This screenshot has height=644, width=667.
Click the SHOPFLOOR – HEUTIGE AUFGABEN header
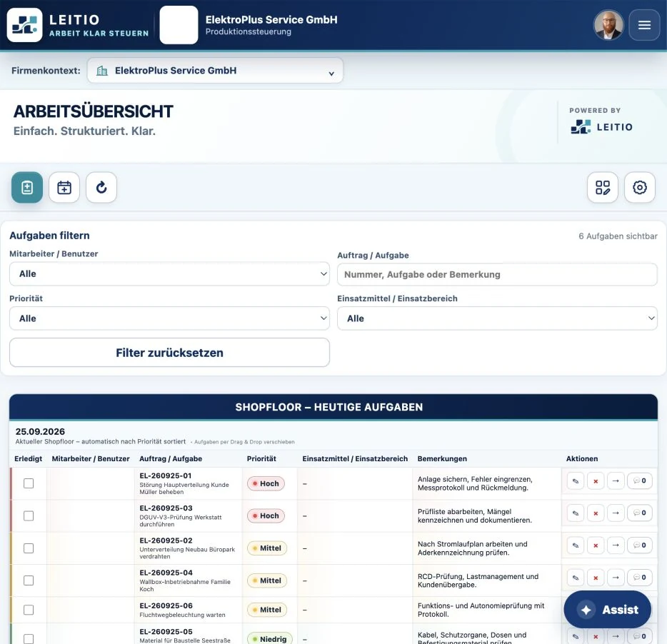pos(329,407)
